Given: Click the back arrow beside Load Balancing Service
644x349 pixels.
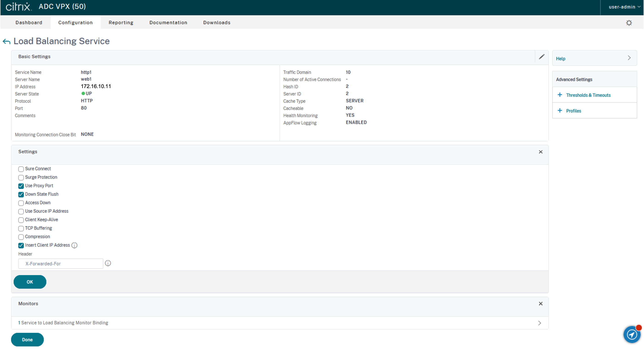Looking at the screenshot, I should click(6, 42).
